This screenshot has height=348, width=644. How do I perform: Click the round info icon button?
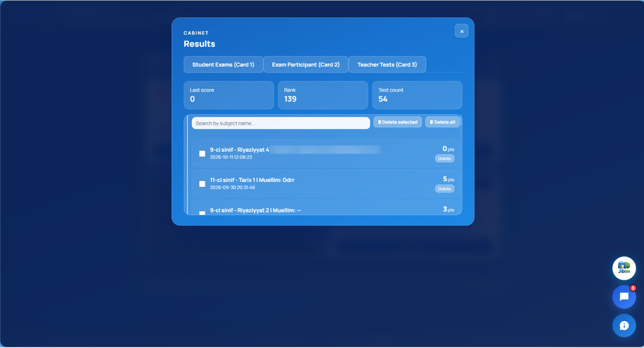624,325
